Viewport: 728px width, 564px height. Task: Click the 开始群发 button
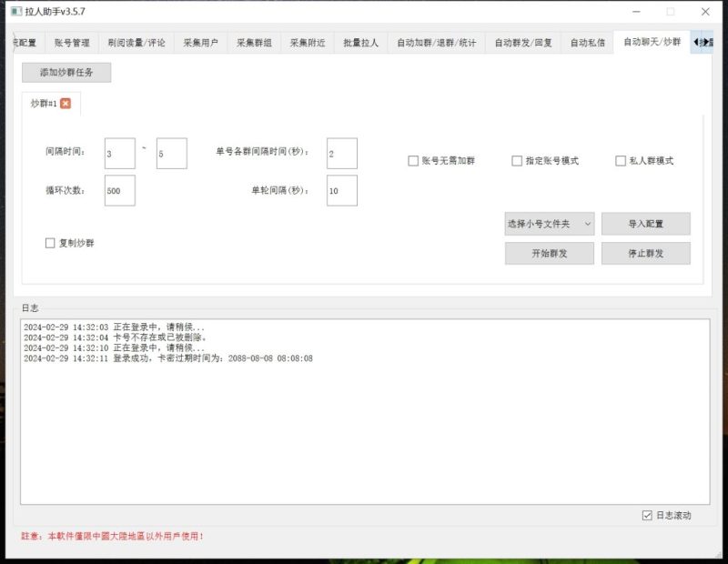click(548, 253)
